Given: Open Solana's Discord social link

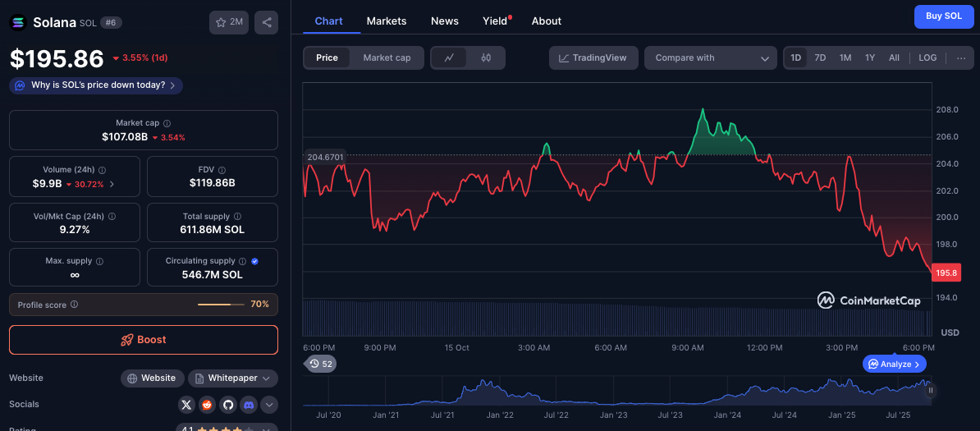Looking at the screenshot, I should [248, 404].
